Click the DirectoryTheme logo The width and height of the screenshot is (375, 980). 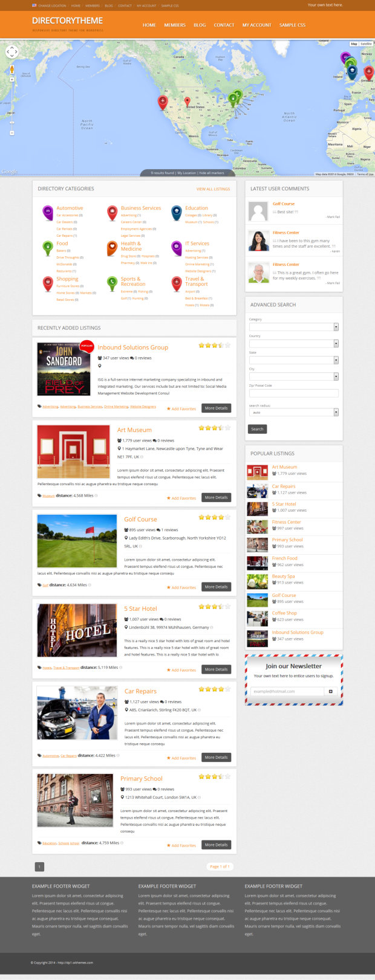(x=67, y=21)
